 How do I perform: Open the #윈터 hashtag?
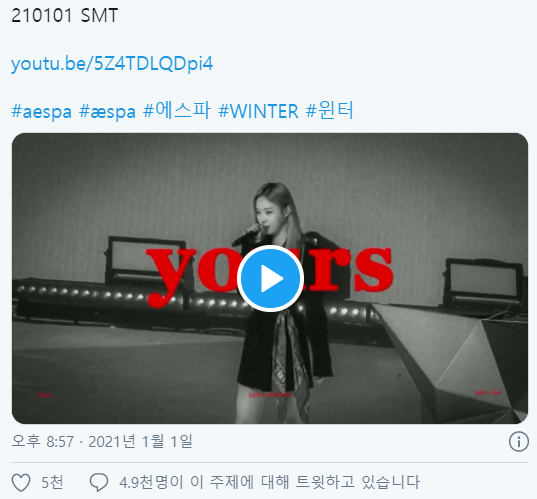329,110
